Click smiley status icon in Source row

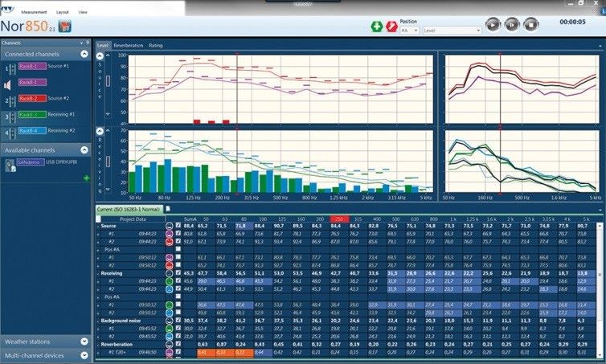click(170, 227)
